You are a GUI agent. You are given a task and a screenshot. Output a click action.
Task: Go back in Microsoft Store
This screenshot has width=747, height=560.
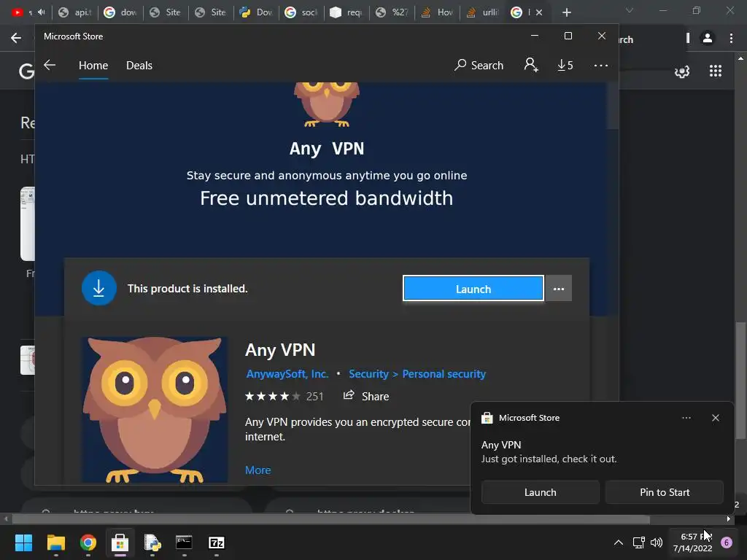(50, 65)
